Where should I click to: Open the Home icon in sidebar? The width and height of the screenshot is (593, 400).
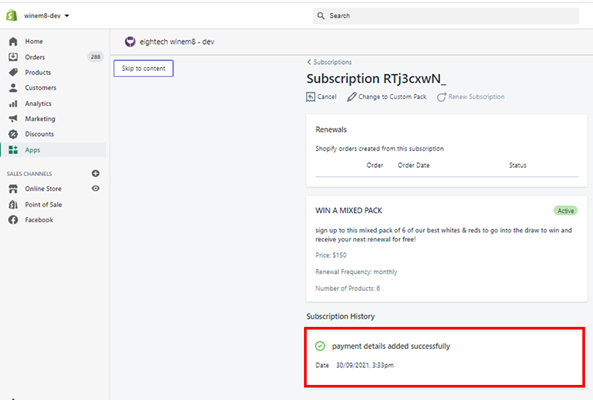(x=13, y=41)
